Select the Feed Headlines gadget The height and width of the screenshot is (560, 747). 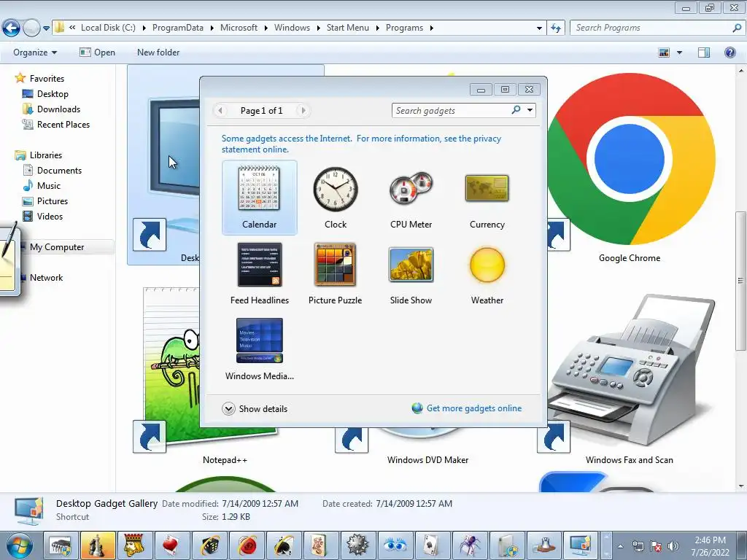coord(259,274)
